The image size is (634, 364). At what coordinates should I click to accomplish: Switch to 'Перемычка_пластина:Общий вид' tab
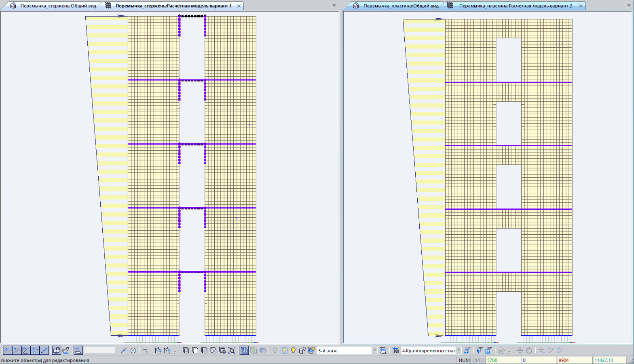point(400,6)
